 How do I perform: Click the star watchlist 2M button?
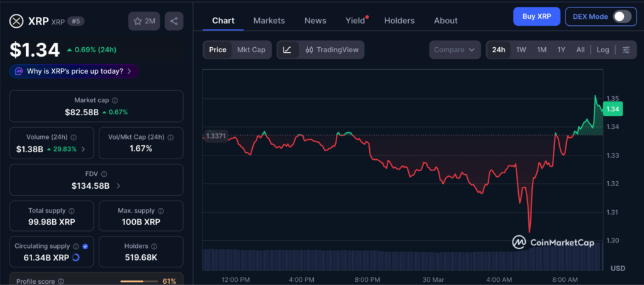click(x=144, y=21)
